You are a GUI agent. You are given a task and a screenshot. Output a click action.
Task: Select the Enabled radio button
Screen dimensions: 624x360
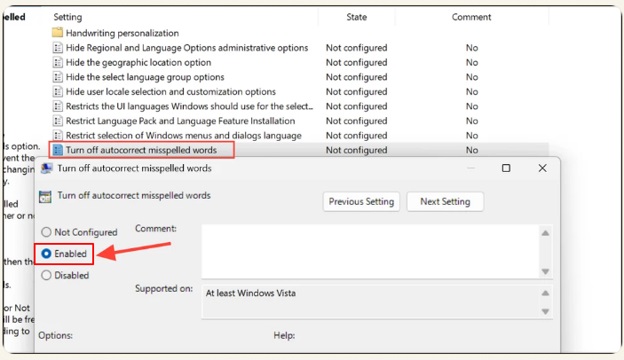tap(46, 253)
